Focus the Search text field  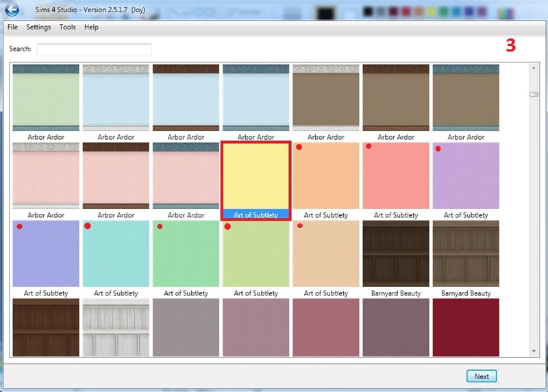pos(94,49)
